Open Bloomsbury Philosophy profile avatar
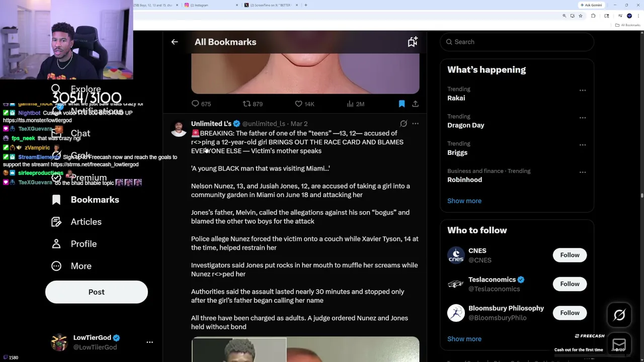 (456, 313)
